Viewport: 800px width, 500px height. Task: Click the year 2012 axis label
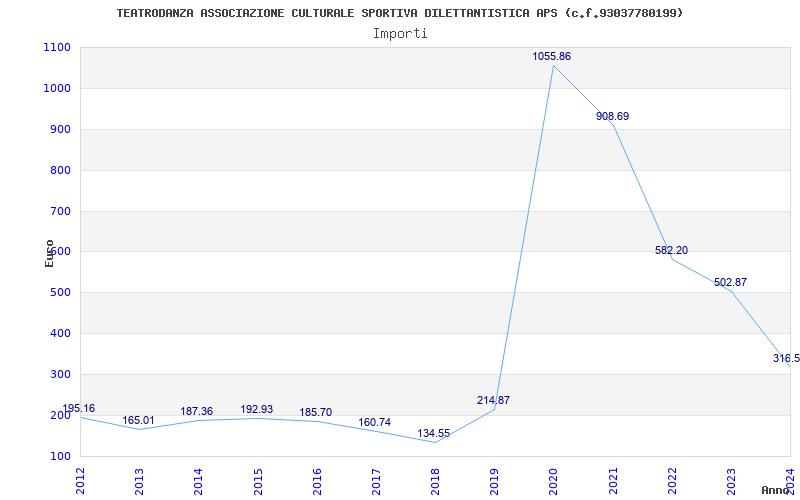tap(80, 481)
